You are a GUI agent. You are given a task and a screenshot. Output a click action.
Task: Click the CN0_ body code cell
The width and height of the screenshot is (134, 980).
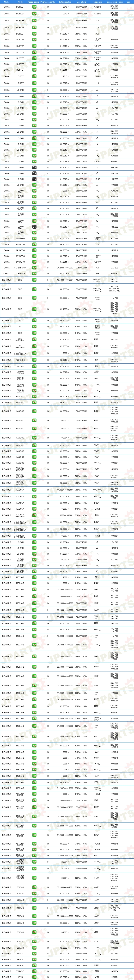[98, 971]
